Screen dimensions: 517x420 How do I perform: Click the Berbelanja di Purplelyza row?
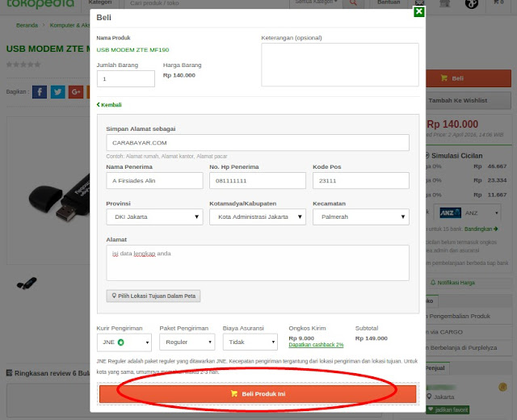(x=469, y=348)
